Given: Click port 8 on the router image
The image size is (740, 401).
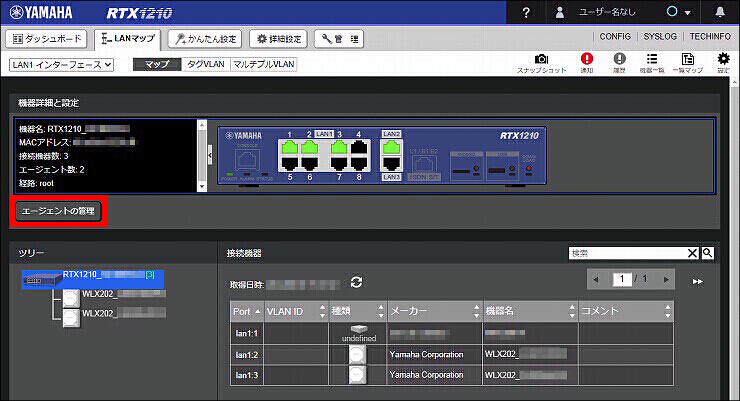Looking at the screenshot, I should (359, 164).
